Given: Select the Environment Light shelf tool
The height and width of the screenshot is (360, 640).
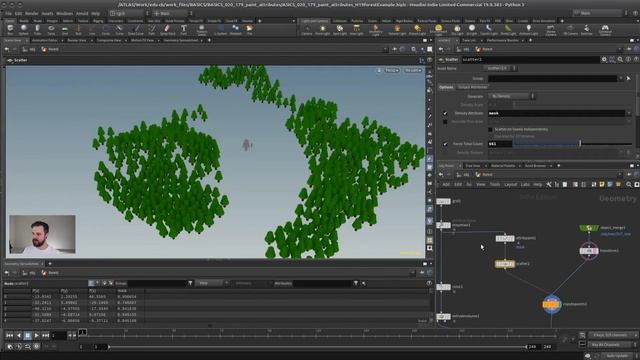Looking at the screenshot, I should pos(438,29).
